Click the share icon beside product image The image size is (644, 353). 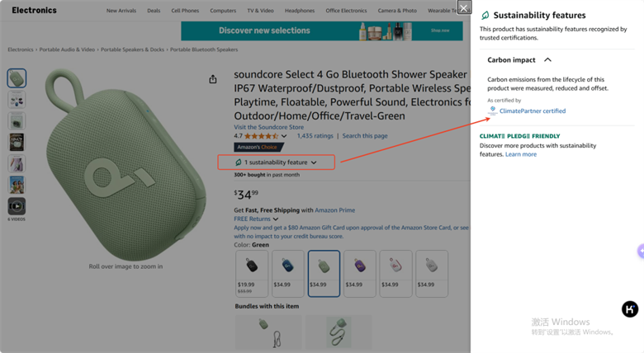pyautogui.click(x=213, y=79)
